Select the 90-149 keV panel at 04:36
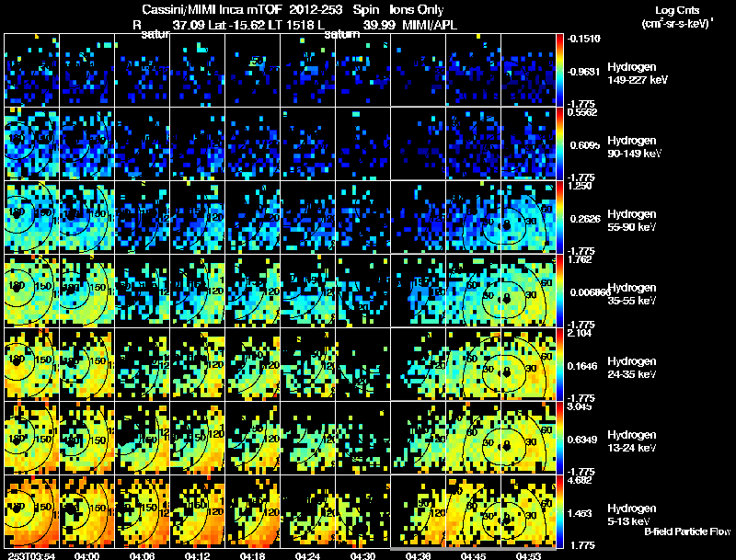 coord(419,143)
